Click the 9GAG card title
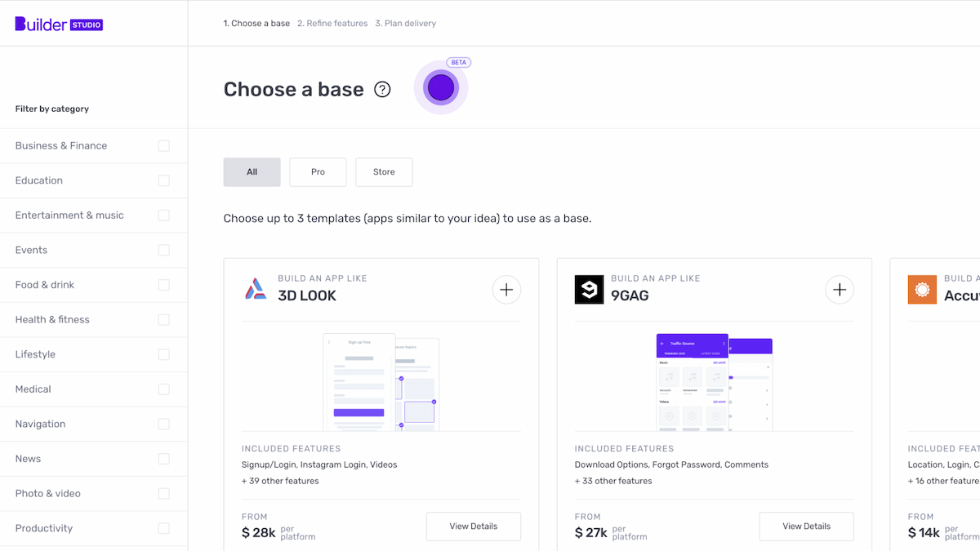The image size is (980, 551). click(630, 295)
